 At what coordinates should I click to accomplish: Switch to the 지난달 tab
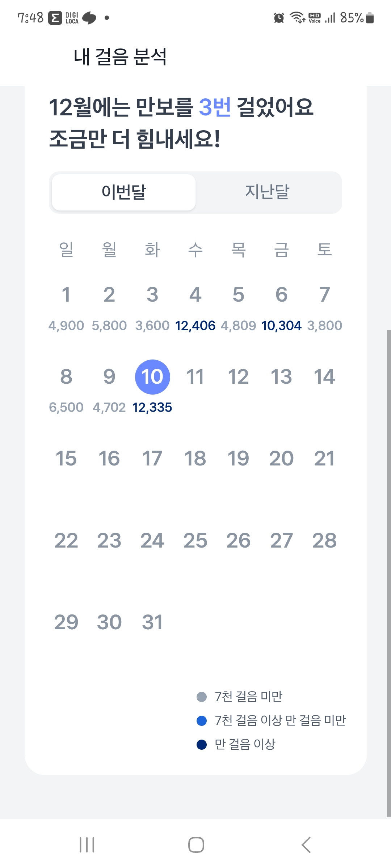pyautogui.click(x=267, y=192)
